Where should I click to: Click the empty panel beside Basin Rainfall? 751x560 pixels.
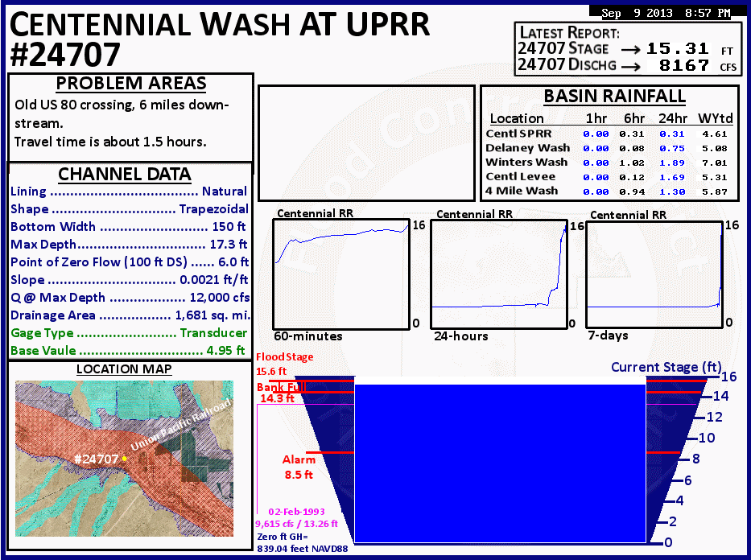tap(366, 143)
